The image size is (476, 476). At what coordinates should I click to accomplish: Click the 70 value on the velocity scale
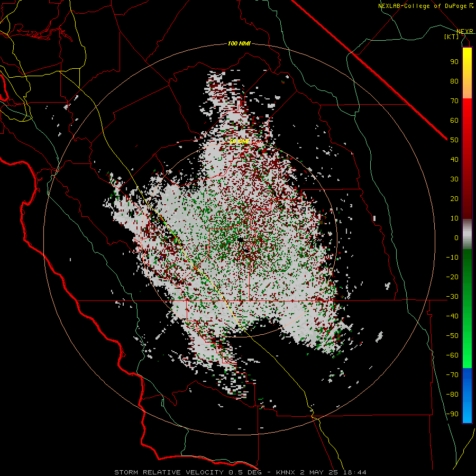point(454,101)
